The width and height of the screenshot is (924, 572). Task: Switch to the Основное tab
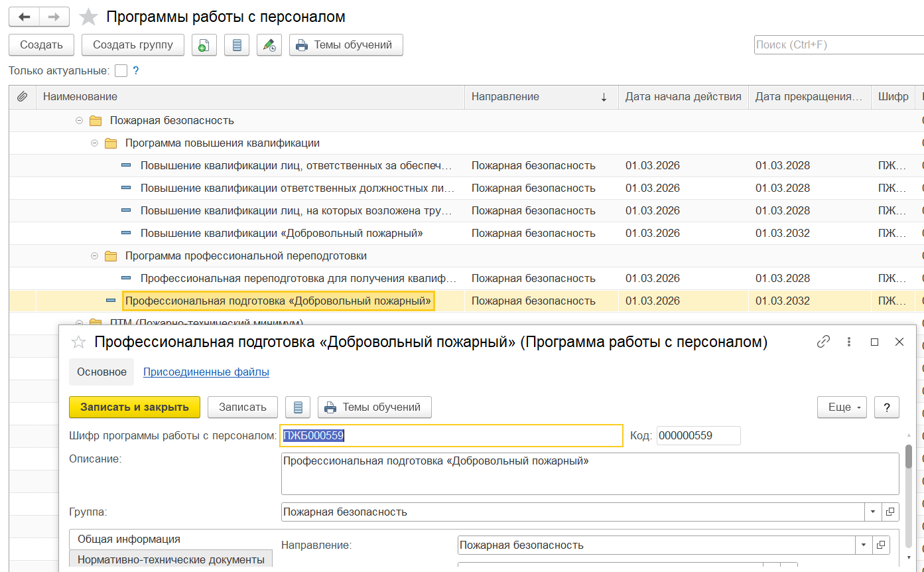[101, 372]
